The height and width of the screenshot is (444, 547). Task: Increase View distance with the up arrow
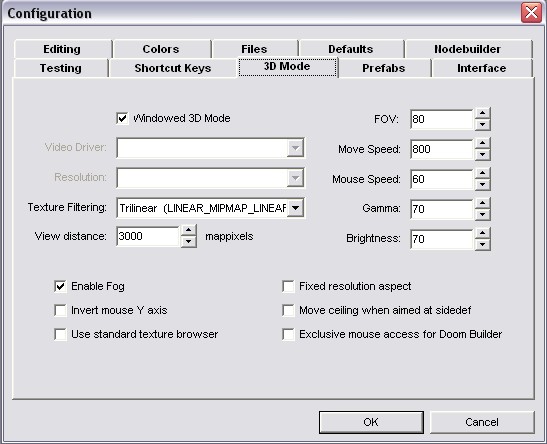click(x=189, y=230)
